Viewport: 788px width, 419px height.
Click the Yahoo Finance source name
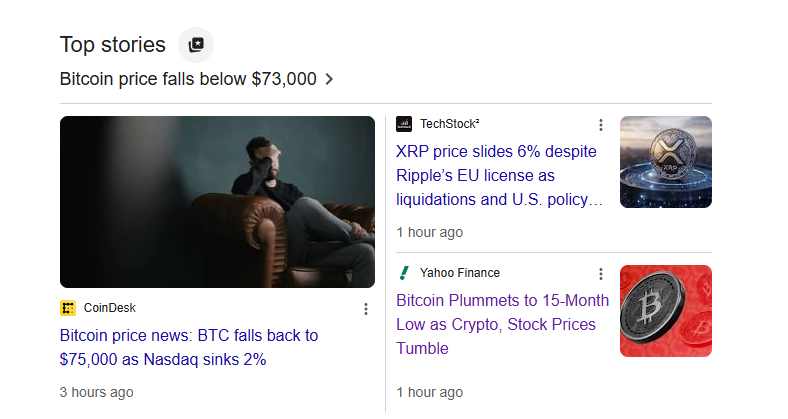[x=459, y=273]
